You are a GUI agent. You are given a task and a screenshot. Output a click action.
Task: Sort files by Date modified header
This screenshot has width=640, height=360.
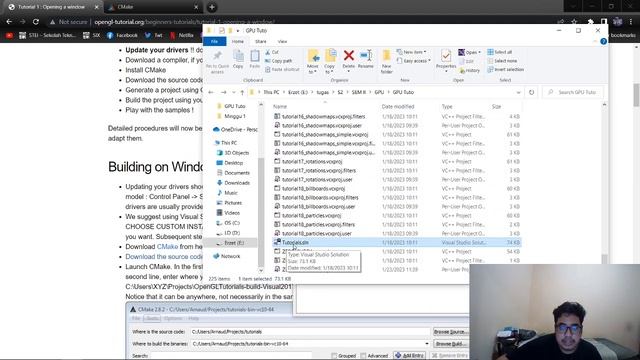click(x=398, y=107)
